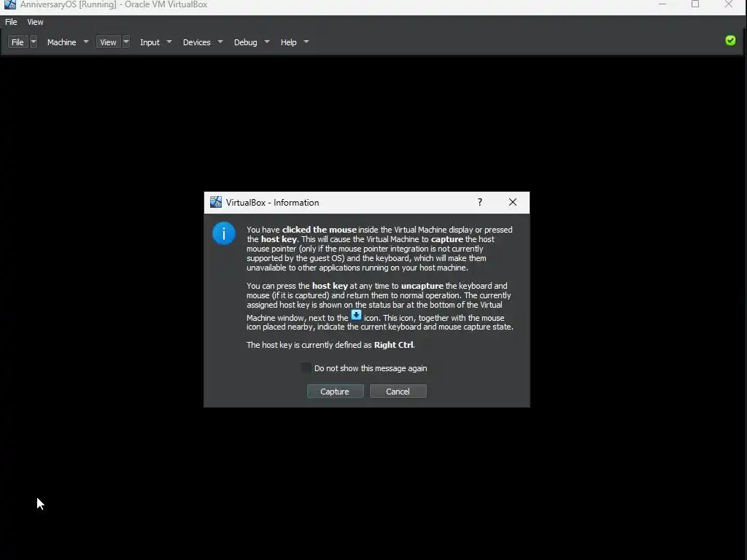Click the question mark help button in dialog

click(480, 202)
